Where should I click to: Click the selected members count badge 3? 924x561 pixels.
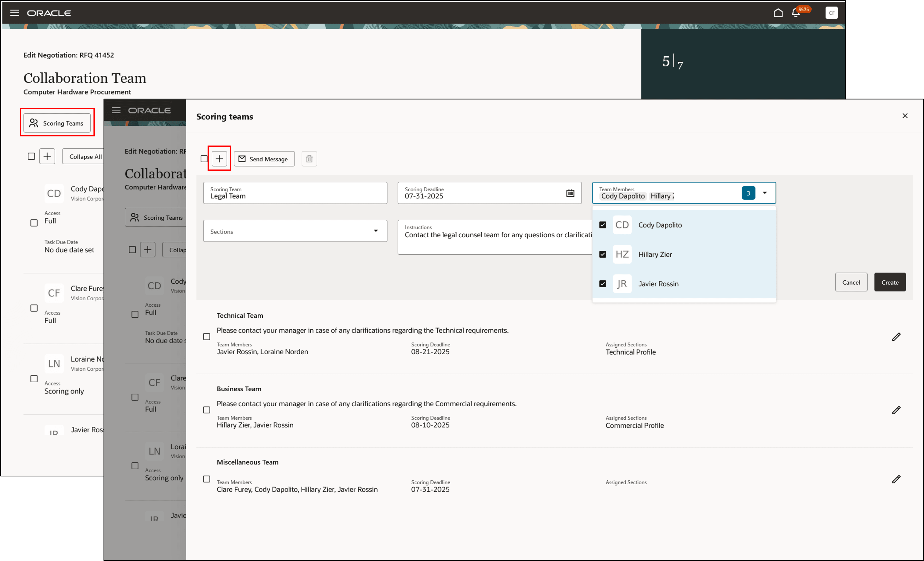pos(748,193)
